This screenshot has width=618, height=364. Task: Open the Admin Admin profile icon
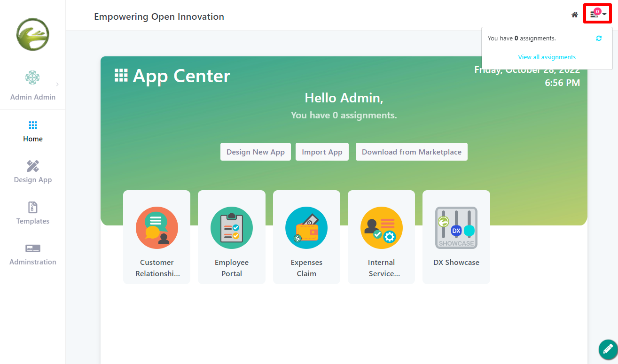32,77
